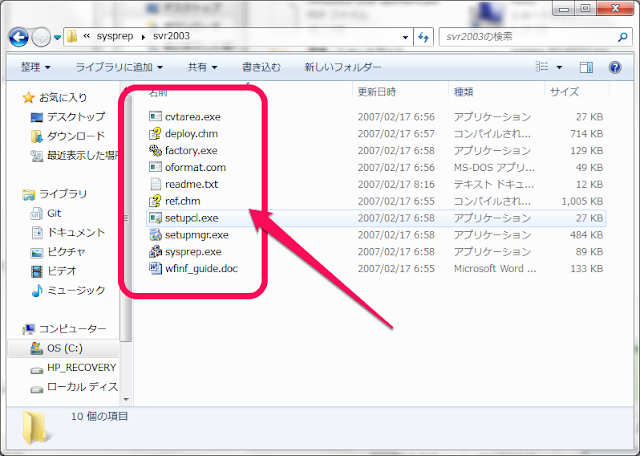Click the readme.txt file icon
Viewport: 640px width, 456px height.
coord(155,184)
